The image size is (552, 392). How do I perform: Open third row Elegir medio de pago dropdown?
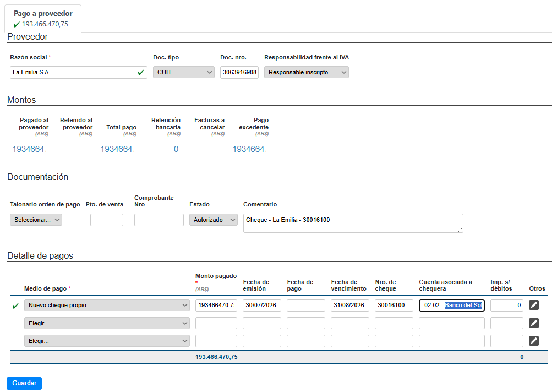(x=107, y=341)
